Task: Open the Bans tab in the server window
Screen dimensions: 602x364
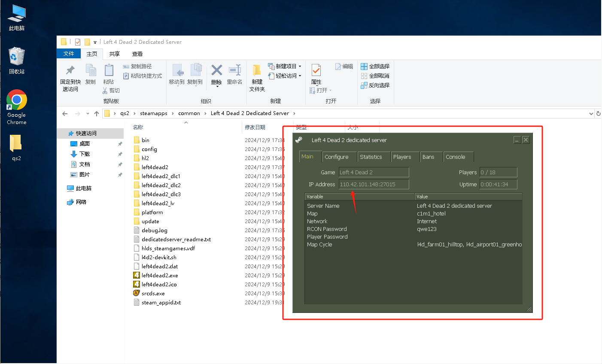Action: (x=431, y=157)
